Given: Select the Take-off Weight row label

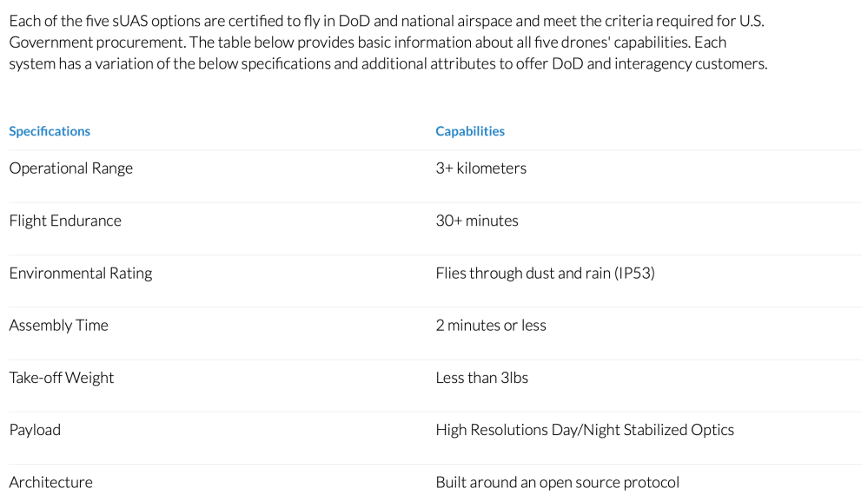Looking at the screenshot, I should (x=62, y=378).
